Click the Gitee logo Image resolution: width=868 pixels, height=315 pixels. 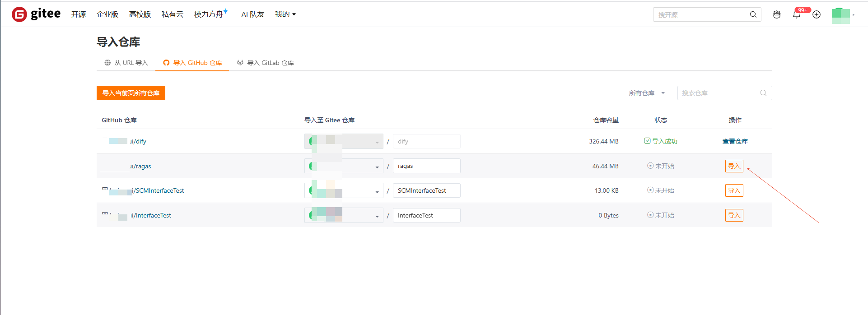tap(36, 14)
